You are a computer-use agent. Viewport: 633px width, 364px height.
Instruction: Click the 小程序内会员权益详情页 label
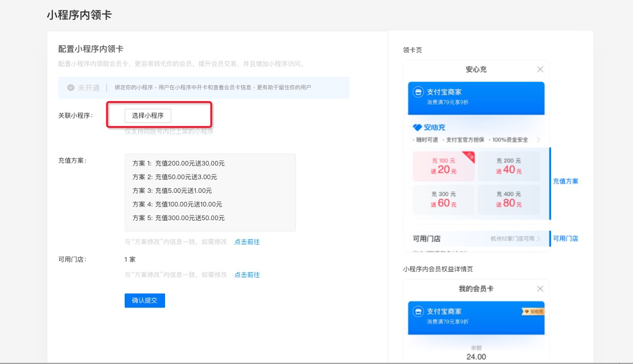[438, 269]
